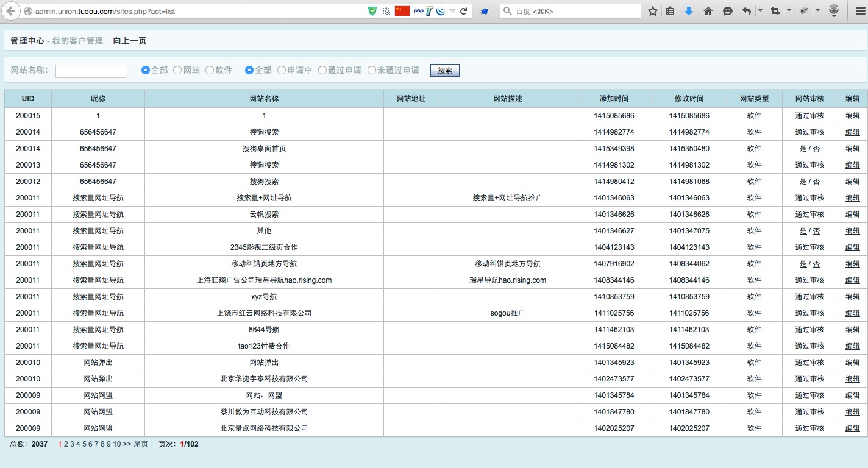Bookmark this page with the star icon
The height and width of the screenshot is (468, 868).
coord(653,11)
